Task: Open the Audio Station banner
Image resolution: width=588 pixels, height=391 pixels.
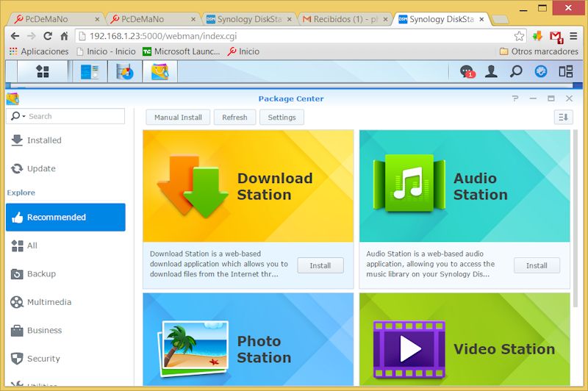Action: coord(465,186)
